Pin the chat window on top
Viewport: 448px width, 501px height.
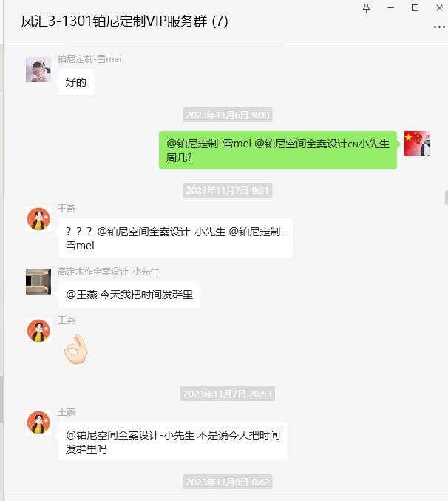(x=367, y=8)
